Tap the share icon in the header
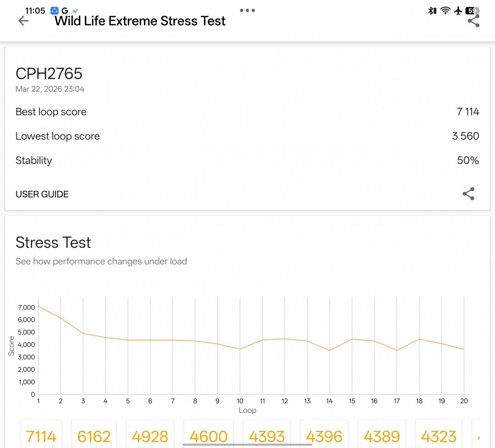The image size is (495, 448). (x=473, y=21)
